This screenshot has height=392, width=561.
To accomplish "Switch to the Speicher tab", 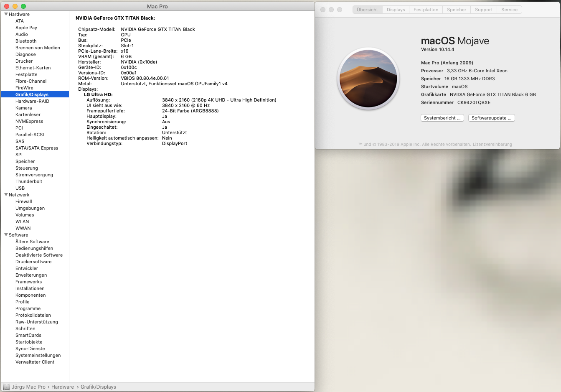I will click(457, 10).
